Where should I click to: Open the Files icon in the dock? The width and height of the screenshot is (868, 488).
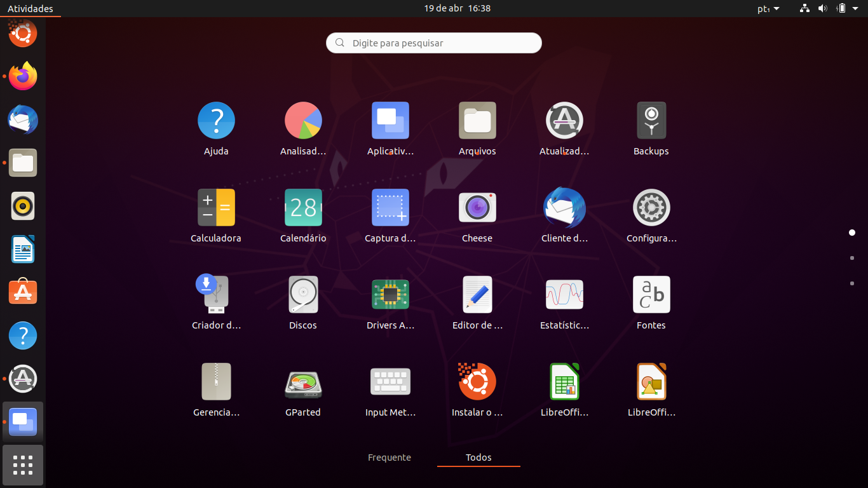pos(23,163)
